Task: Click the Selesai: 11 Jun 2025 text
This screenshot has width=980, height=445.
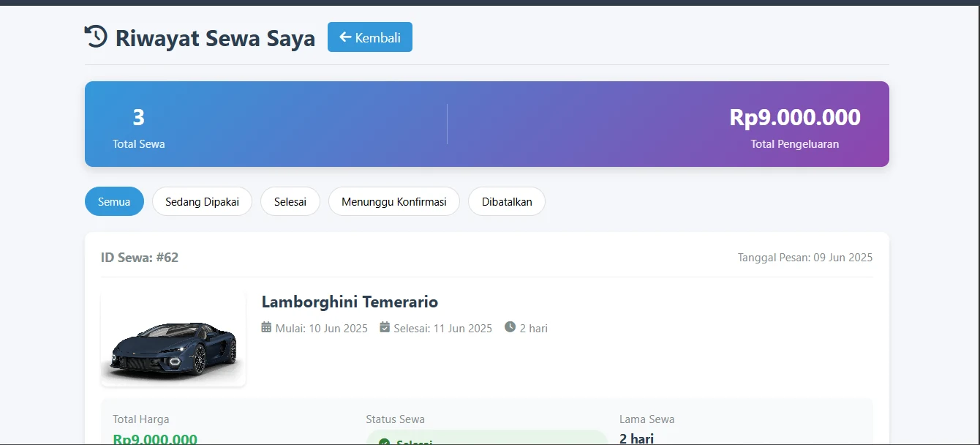Action: point(443,328)
